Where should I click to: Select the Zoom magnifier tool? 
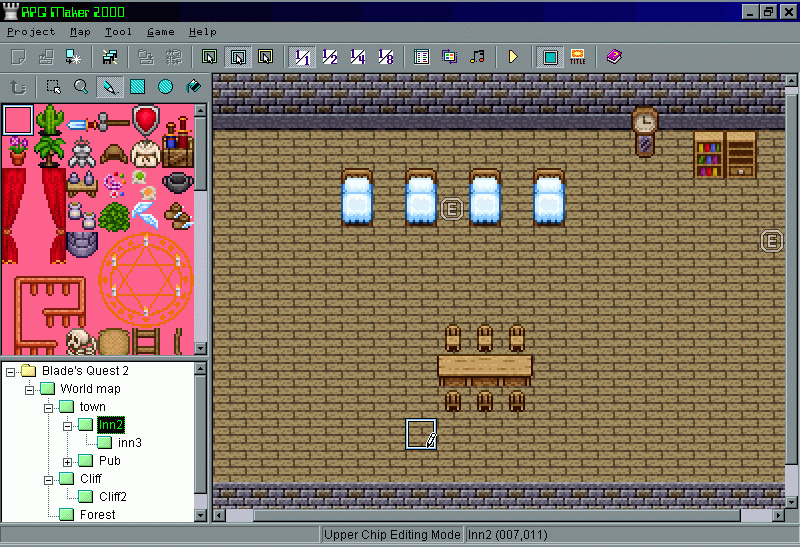pos(81,87)
